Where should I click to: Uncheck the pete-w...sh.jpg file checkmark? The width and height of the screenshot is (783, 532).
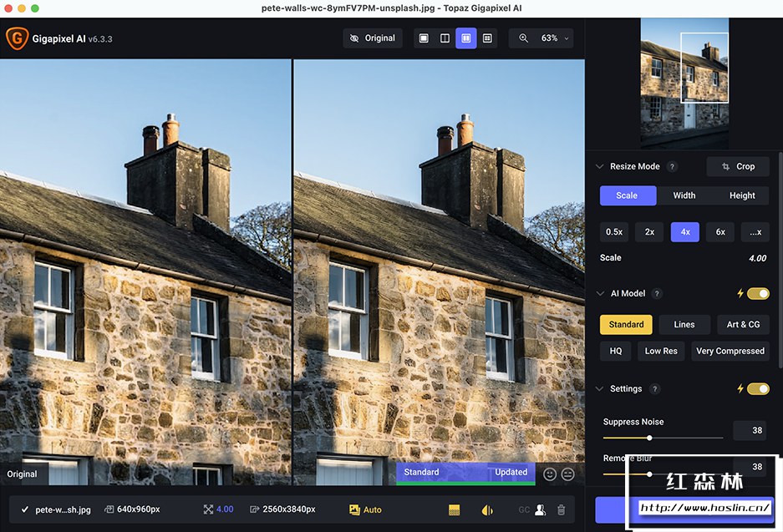click(x=25, y=509)
